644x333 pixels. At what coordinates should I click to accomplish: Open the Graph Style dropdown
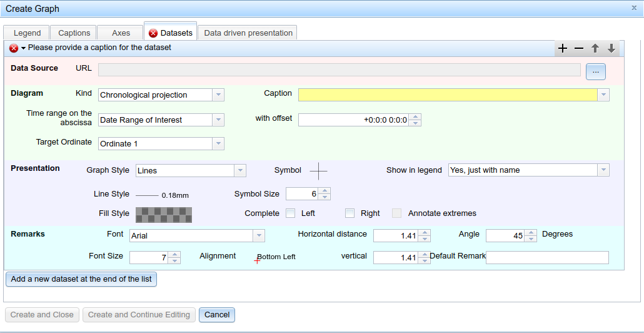pyautogui.click(x=240, y=171)
